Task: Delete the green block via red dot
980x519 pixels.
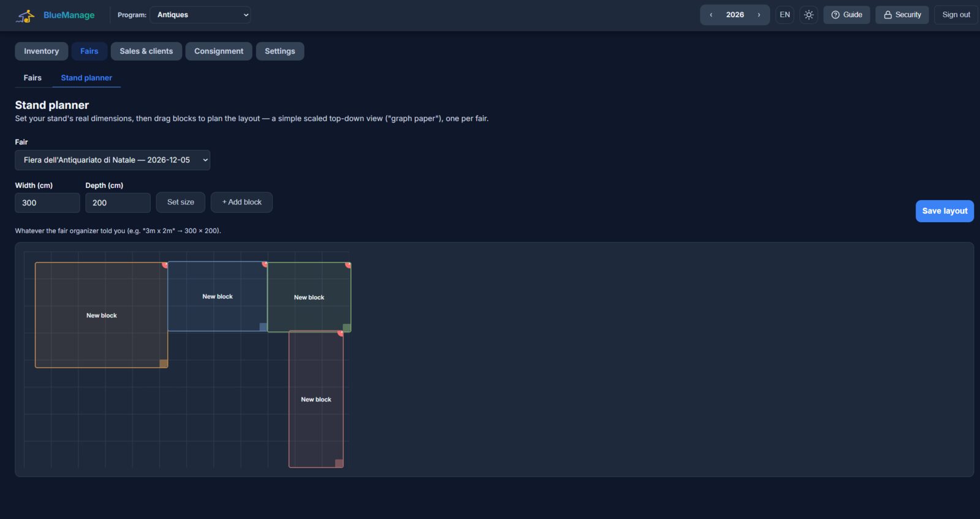Action: tap(348, 265)
